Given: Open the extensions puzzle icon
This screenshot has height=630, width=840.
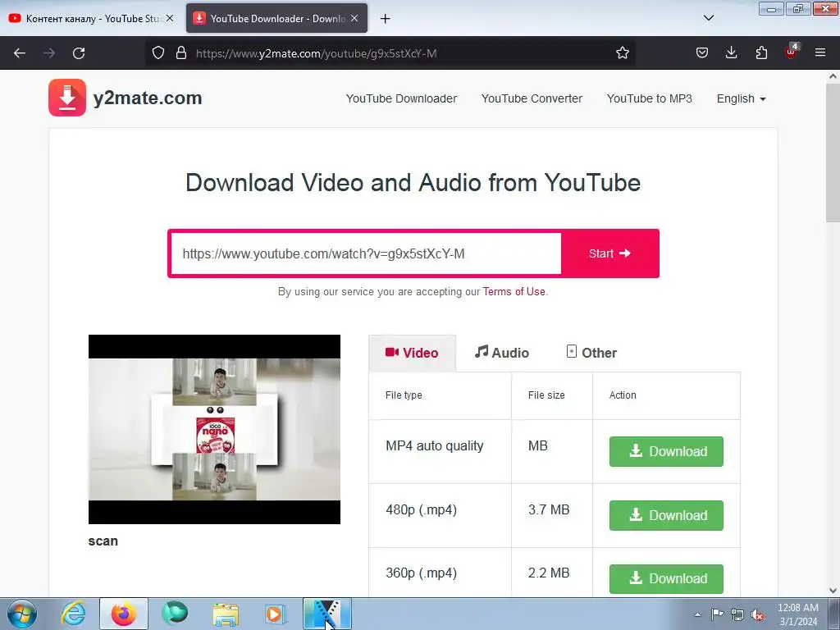Looking at the screenshot, I should (x=761, y=53).
